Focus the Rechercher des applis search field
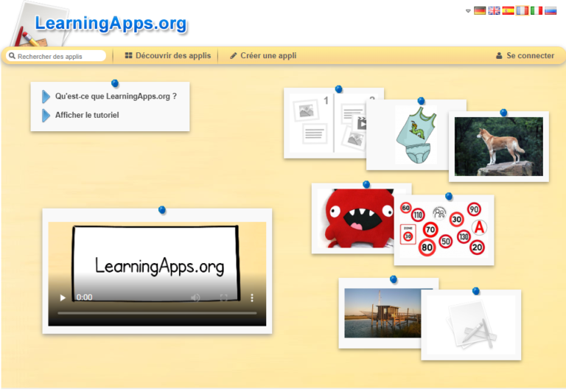The width and height of the screenshot is (566, 392). click(56, 56)
